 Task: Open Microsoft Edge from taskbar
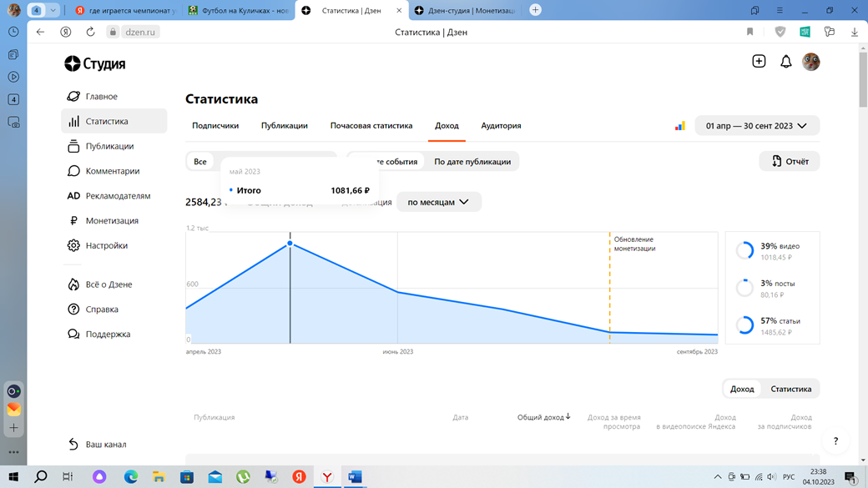[131, 477]
